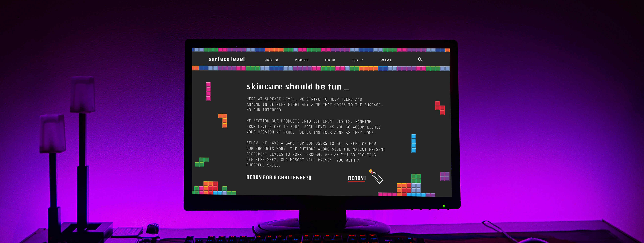Click the Ready for a challenge? text

pyautogui.click(x=278, y=177)
